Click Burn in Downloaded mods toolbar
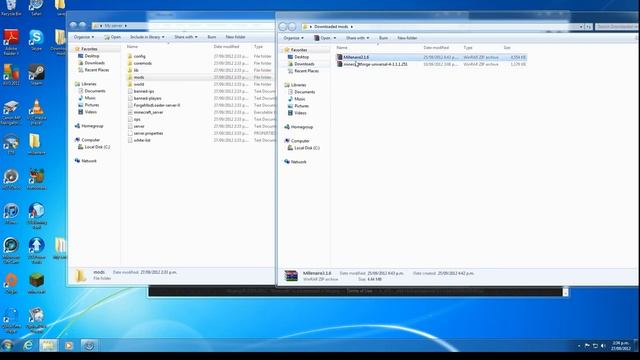 [x=383, y=38]
